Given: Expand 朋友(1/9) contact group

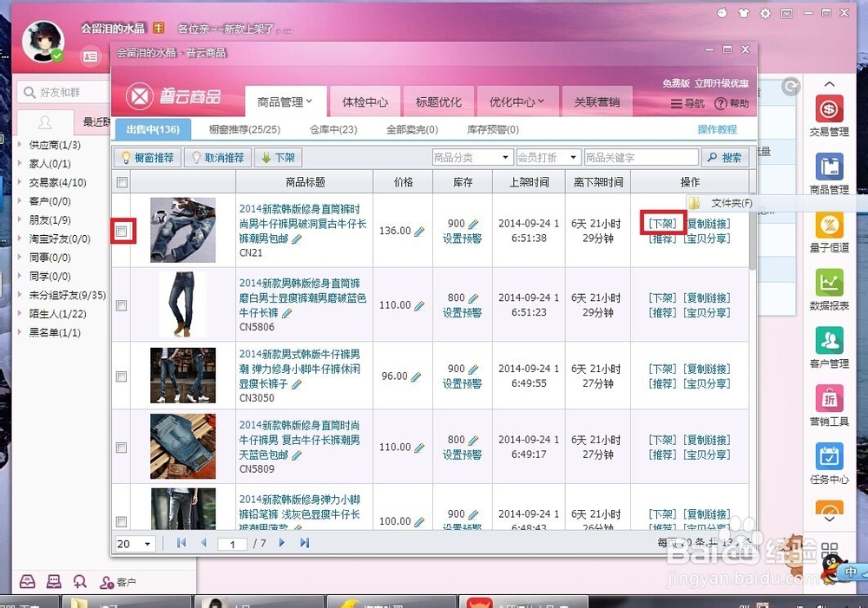Looking at the screenshot, I should coord(20,219).
